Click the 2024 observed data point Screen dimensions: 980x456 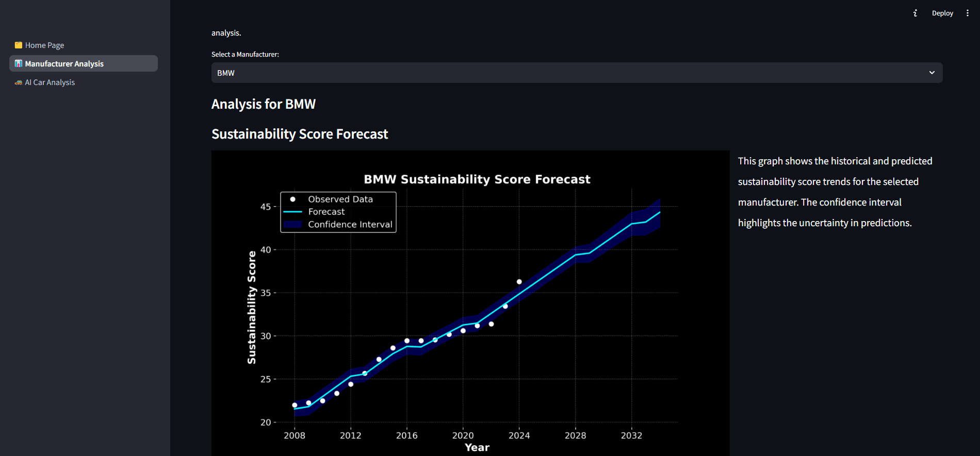pos(519,282)
